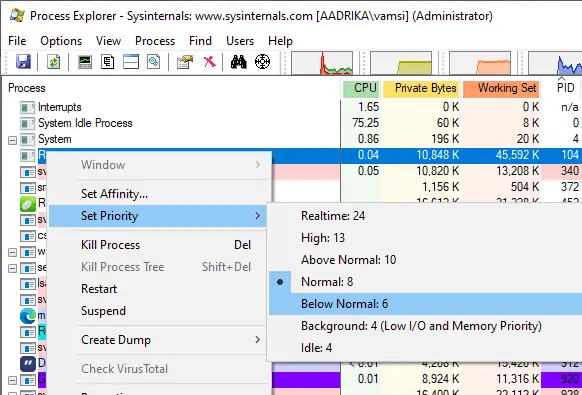Click the 8,924 K private bytes cell
The height and width of the screenshot is (395, 582).
pyautogui.click(x=441, y=379)
